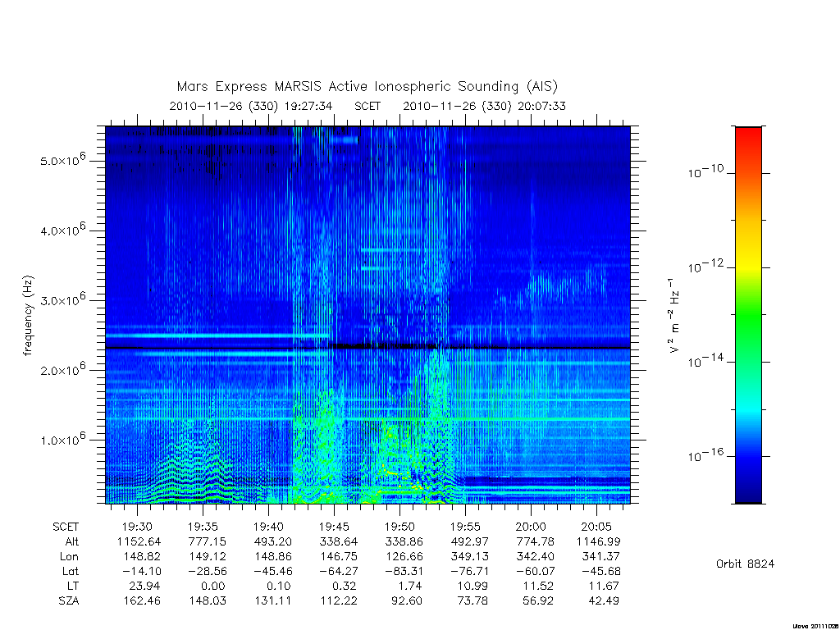Click longitude value 349.13
The height and width of the screenshot is (630, 840).
pyautogui.click(x=470, y=557)
